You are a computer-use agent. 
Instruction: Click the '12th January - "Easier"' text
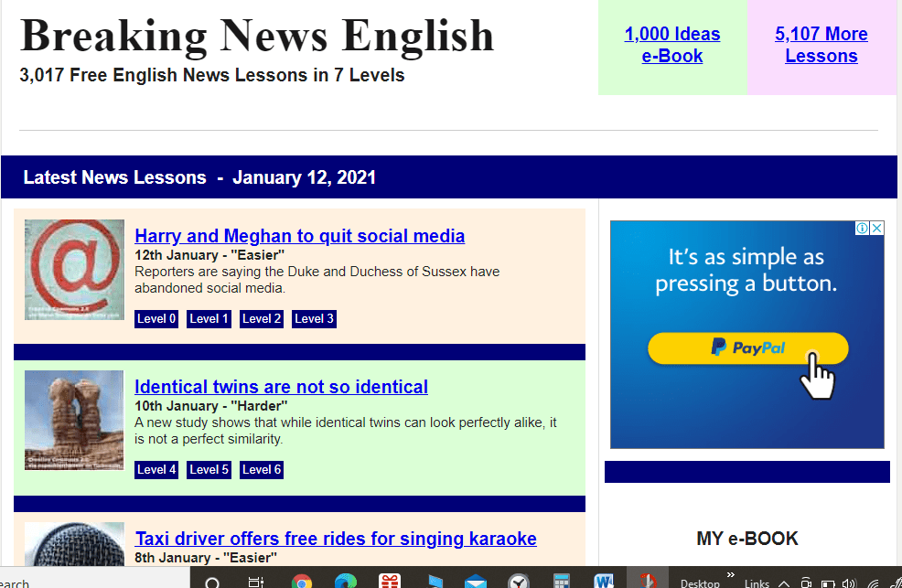tap(209, 254)
